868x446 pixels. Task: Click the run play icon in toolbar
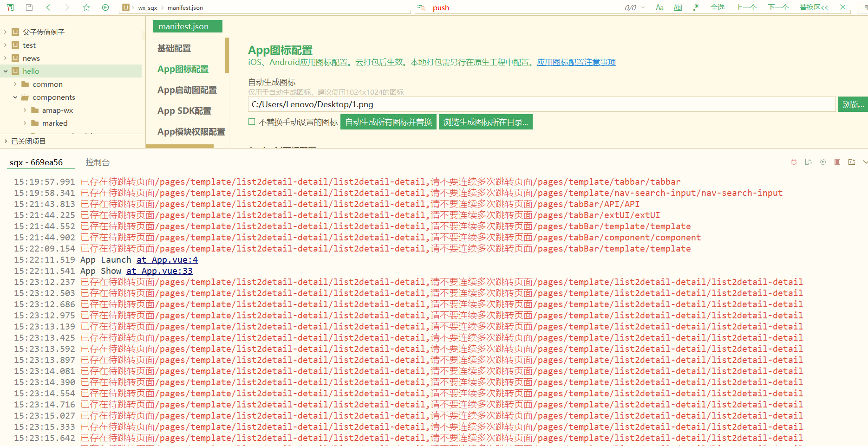pos(105,7)
